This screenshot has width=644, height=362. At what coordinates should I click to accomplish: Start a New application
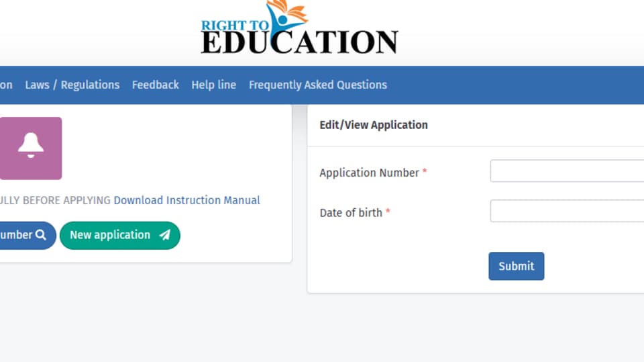[x=120, y=235]
